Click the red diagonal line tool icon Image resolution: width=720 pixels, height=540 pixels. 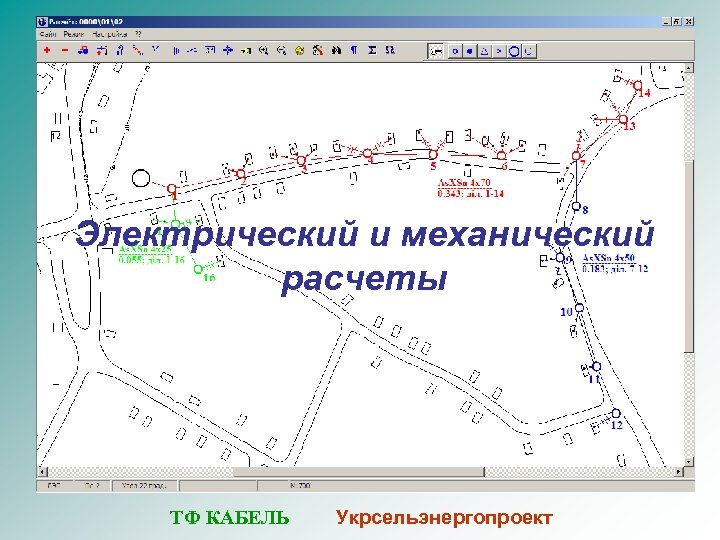coord(138,50)
